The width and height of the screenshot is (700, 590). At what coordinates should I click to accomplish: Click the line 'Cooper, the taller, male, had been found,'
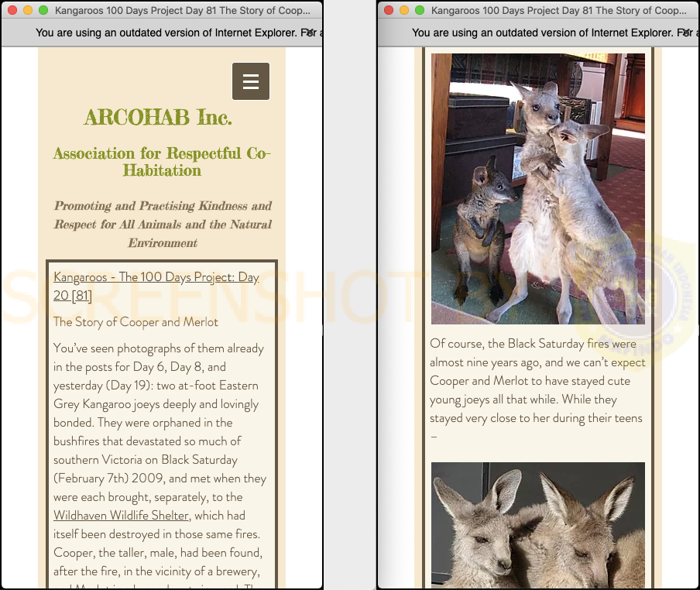click(158, 553)
